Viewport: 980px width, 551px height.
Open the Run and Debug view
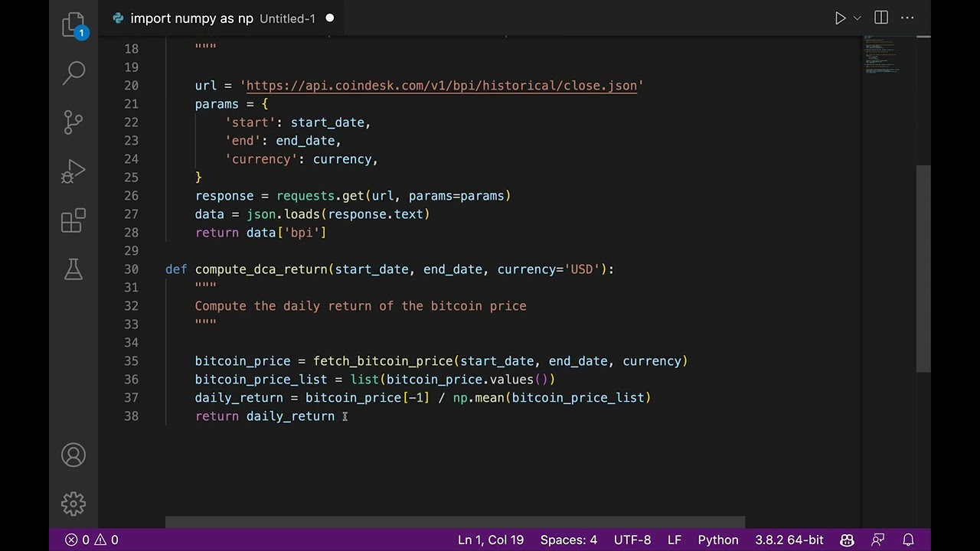click(x=73, y=171)
